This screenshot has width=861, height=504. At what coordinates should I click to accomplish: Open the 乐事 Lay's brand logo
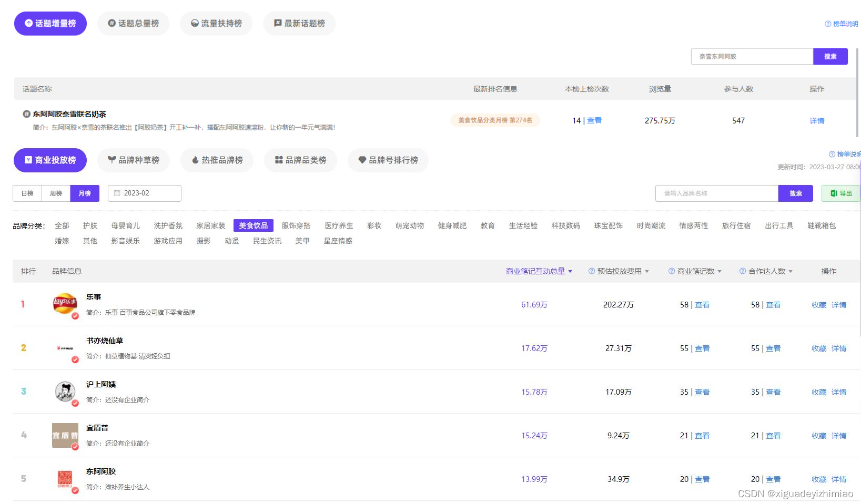tap(65, 304)
